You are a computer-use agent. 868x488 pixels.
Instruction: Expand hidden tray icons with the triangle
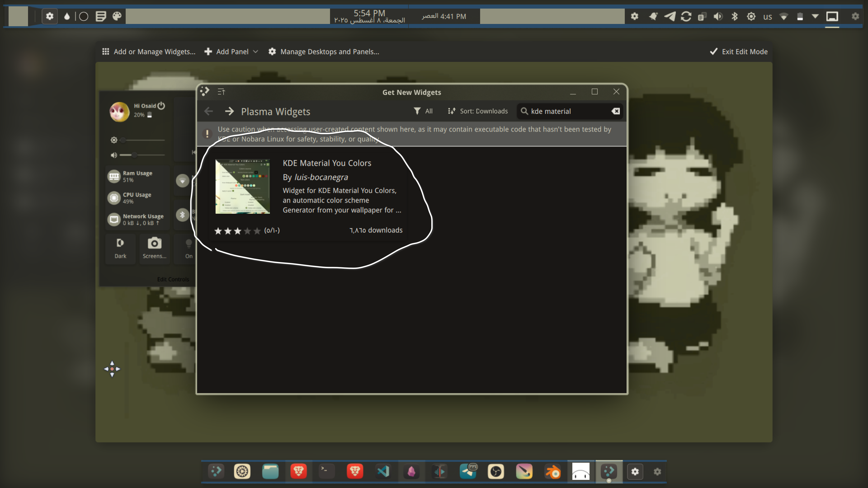click(x=815, y=16)
